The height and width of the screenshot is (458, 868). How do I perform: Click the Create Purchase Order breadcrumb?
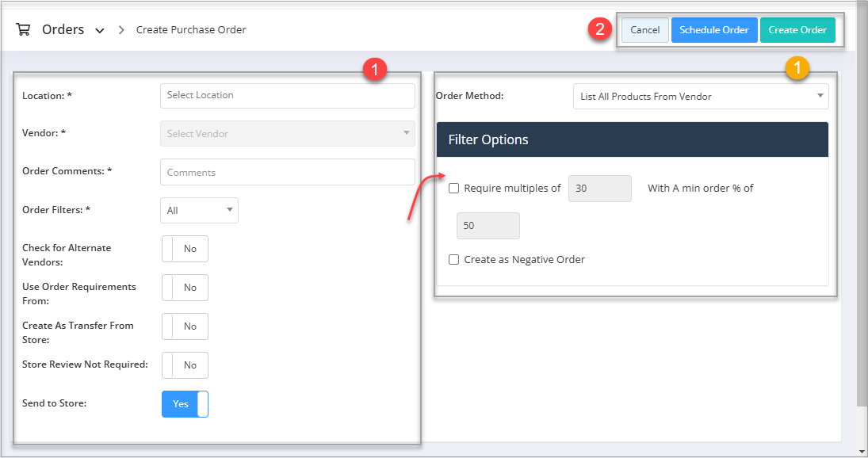coord(191,30)
